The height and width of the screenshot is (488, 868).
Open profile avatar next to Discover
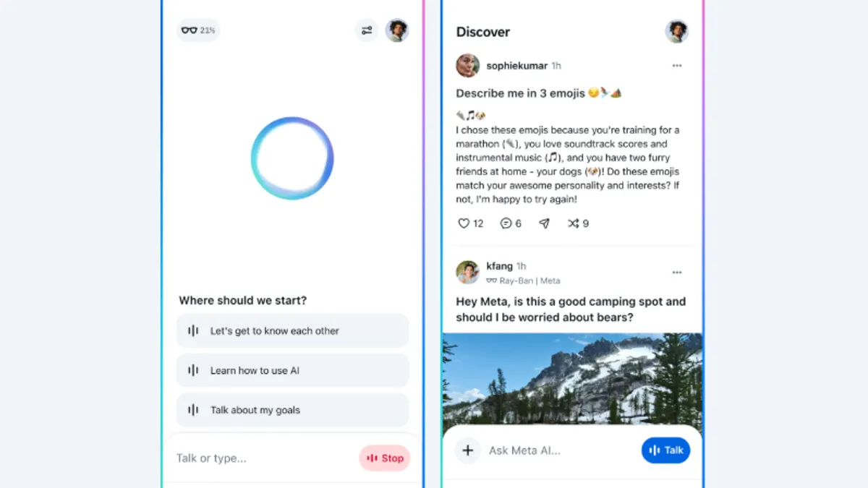coord(676,31)
